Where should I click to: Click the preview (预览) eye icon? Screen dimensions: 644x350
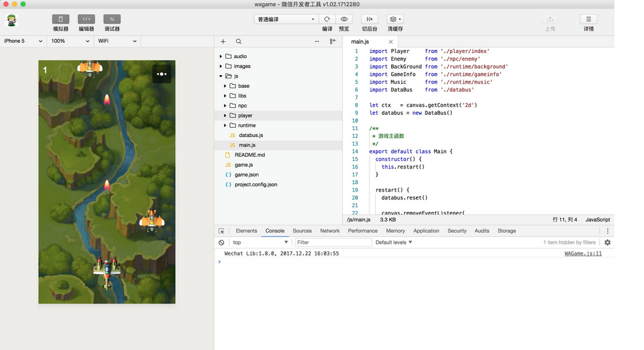[344, 19]
